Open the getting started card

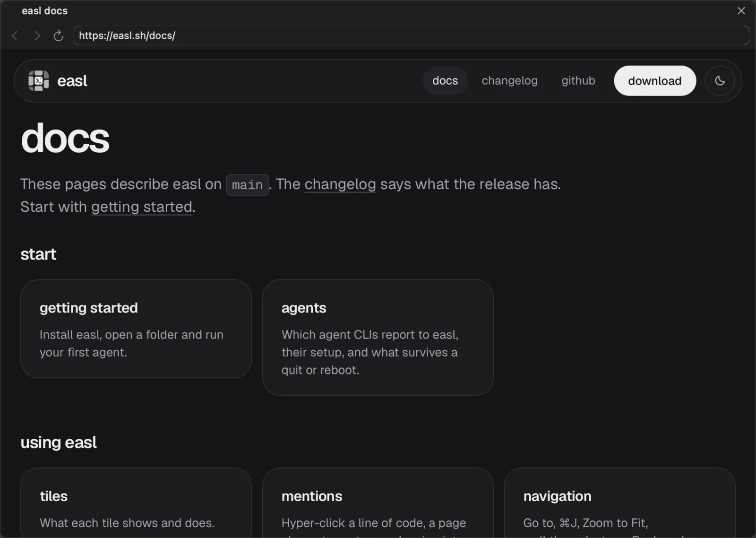(136, 329)
